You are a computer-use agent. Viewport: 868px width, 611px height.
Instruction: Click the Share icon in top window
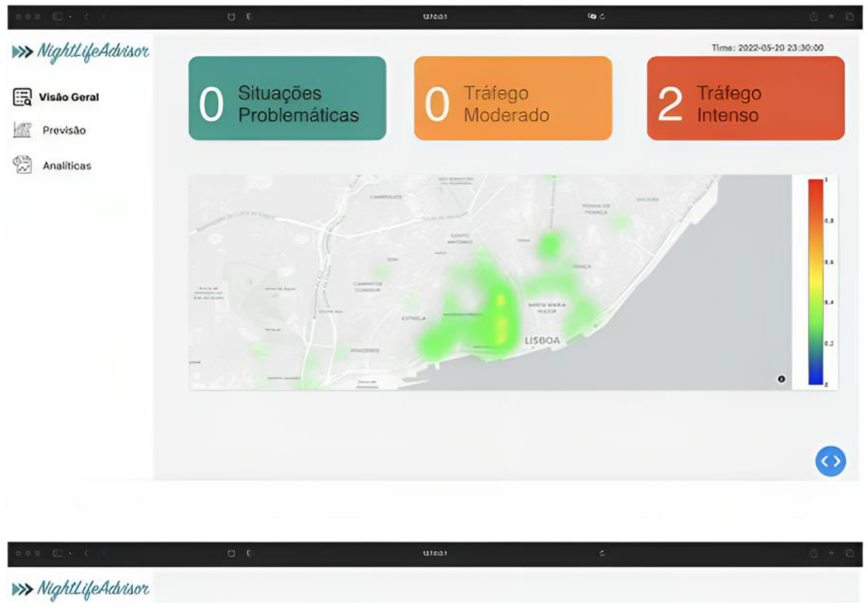pyautogui.click(x=814, y=17)
